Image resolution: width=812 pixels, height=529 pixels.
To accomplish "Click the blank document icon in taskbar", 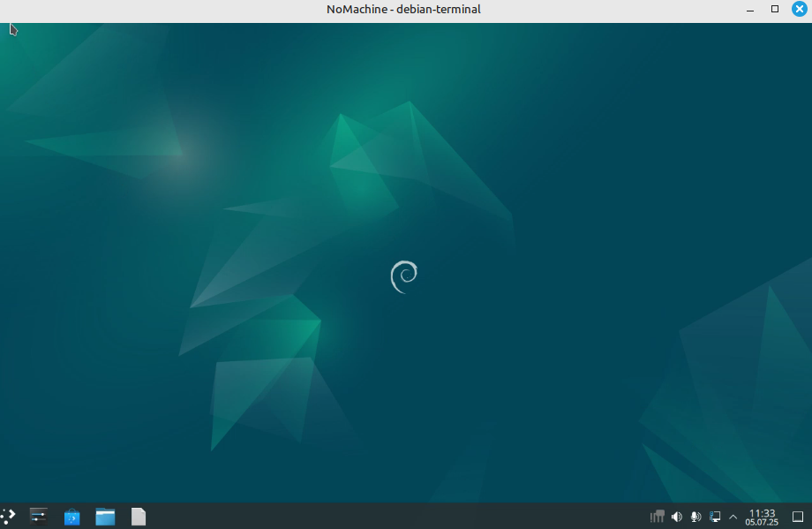I will coord(139,517).
